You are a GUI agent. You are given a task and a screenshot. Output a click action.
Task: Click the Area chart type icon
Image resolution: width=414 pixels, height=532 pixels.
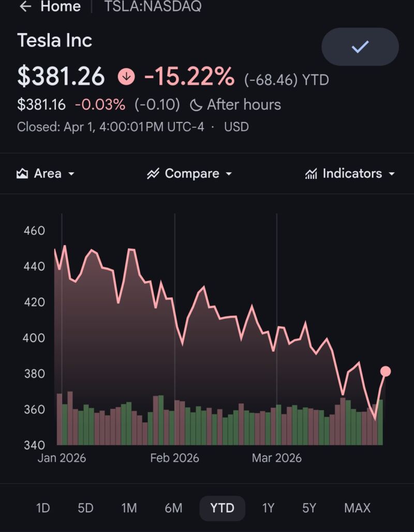click(x=22, y=174)
